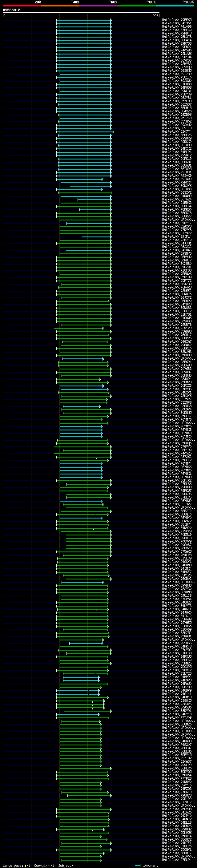Click the cyan ~100% identity legend segment
The height and width of the screenshot is (868, 197).
coord(175,6)
